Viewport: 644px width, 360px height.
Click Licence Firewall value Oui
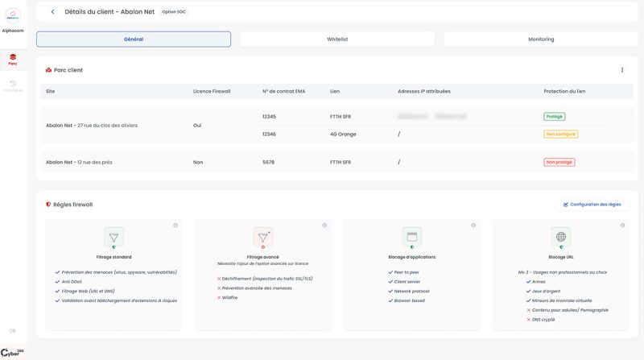coord(197,126)
